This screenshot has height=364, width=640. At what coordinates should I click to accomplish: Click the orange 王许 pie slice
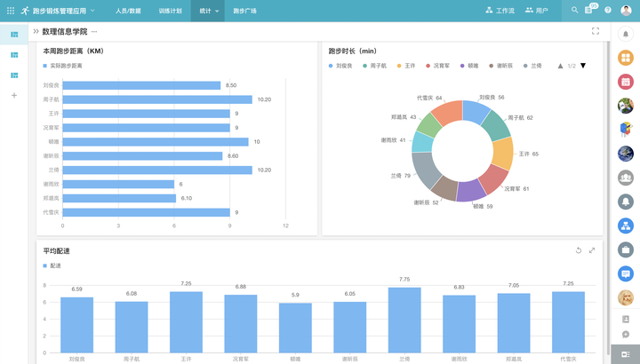503,154
